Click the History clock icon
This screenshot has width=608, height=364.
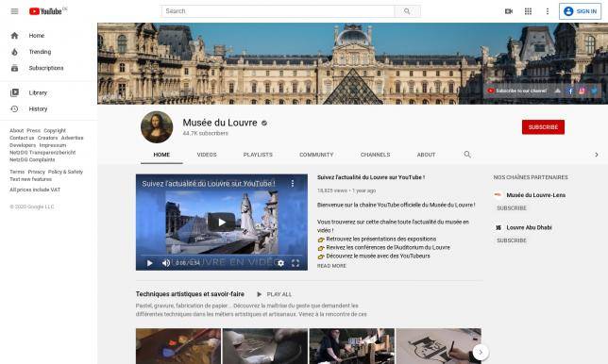(x=14, y=109)
